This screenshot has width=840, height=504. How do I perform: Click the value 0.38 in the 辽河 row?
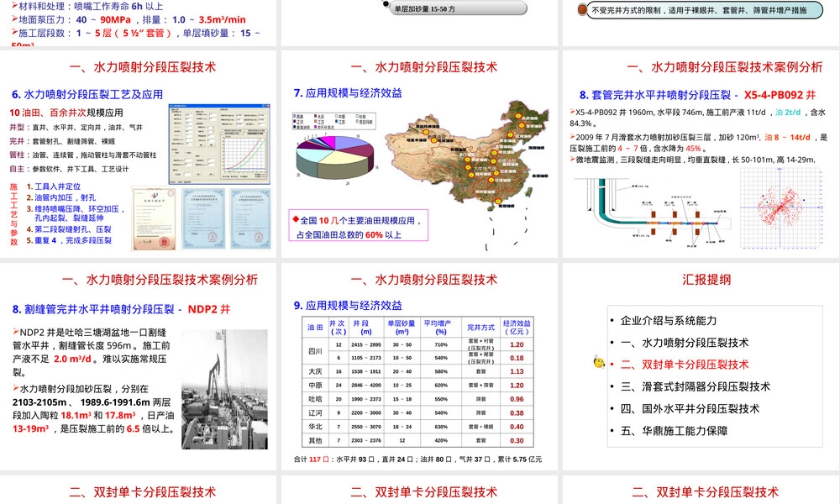(517, 413)
